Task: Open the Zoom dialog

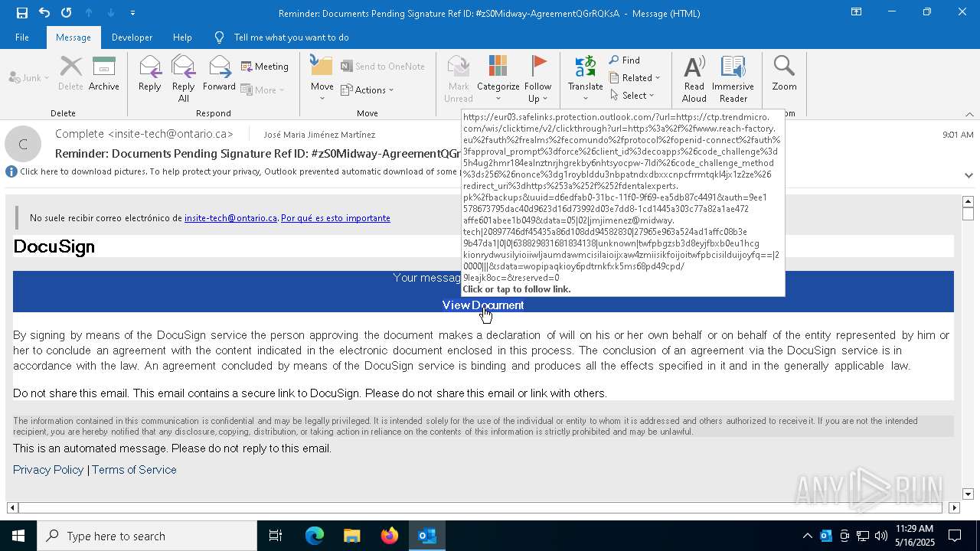Action: click(x=784, y=74)
